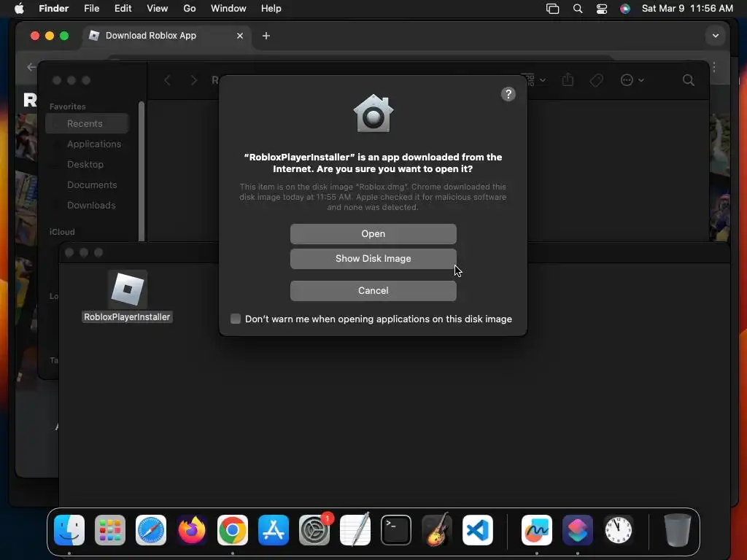This screenshot has width=747, height=560.
Task: Open the Finder action ellipsis menu
Action: 632,80
